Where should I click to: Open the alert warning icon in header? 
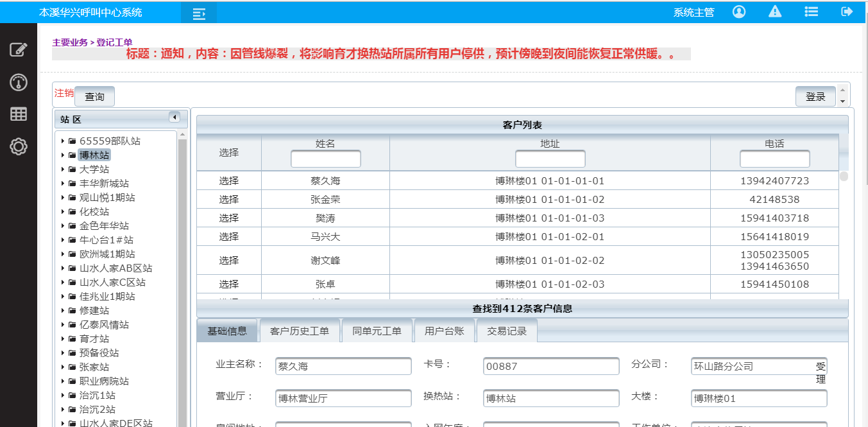tap(775, 12)
